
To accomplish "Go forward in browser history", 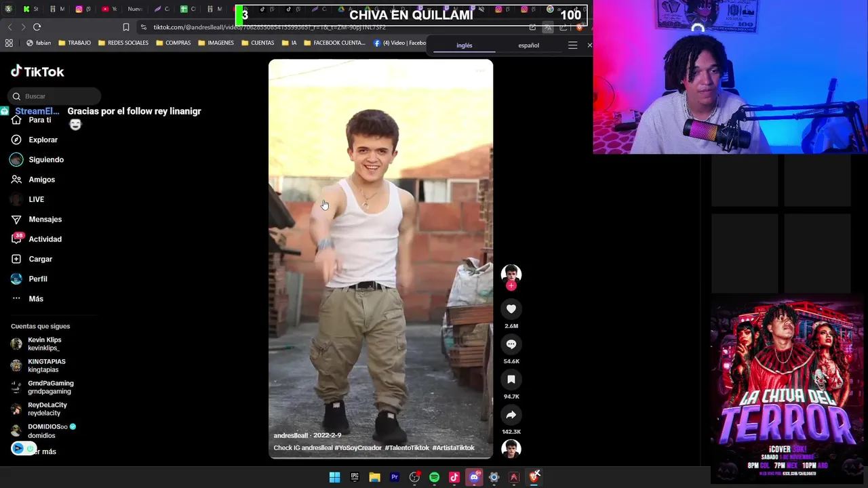I will click(23, 27).
